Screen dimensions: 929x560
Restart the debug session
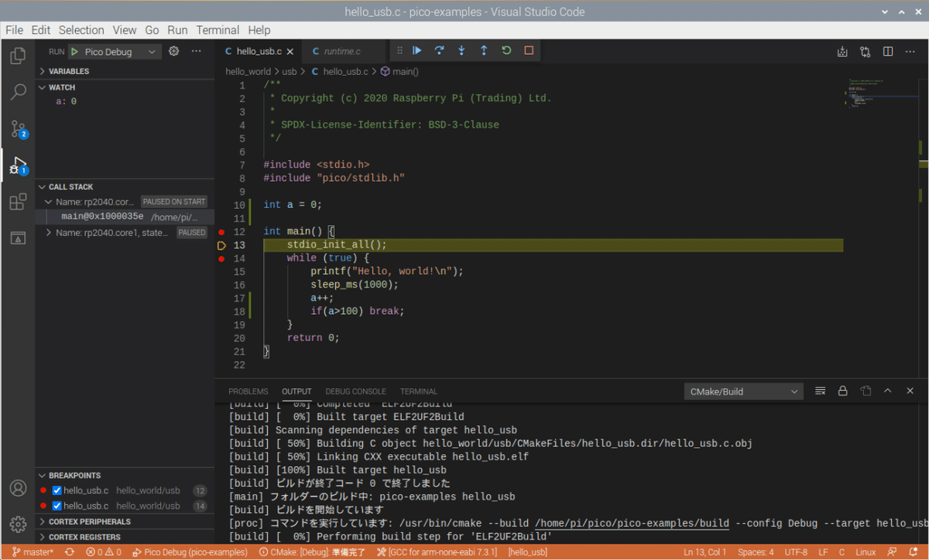tap(506, 50)
